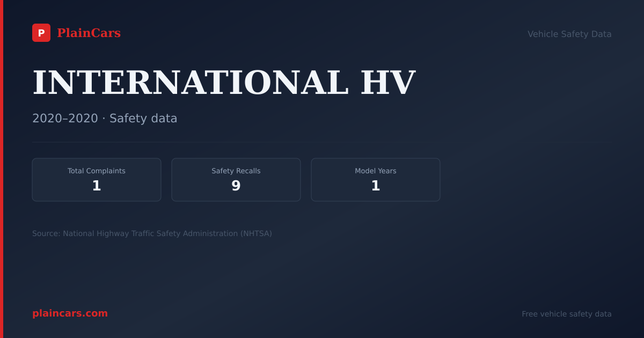Open the Total Complaints stat card
Viewport: 644px width, 338px height.
[x=97, y=180]
